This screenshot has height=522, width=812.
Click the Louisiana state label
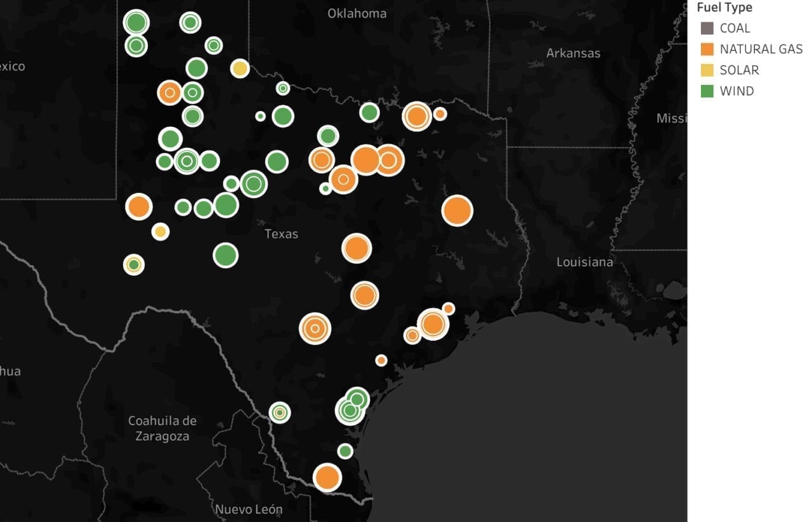(x=584, y=261)
